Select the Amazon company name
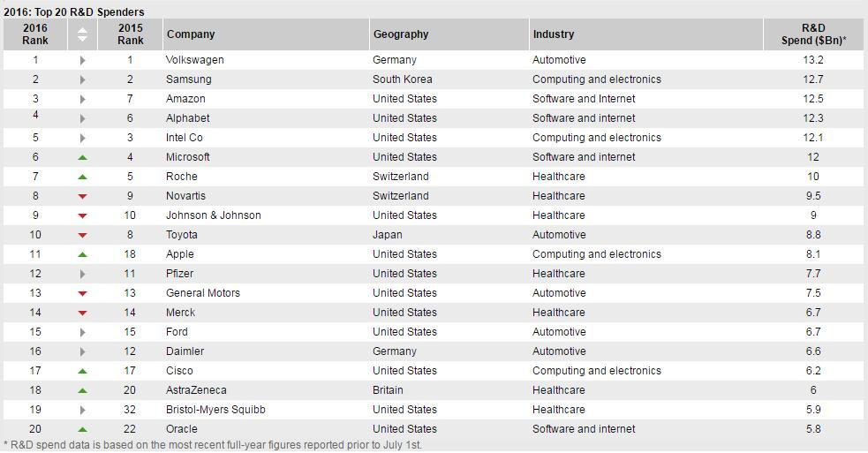Screen dimensions: 868x453 click(185, 99)
